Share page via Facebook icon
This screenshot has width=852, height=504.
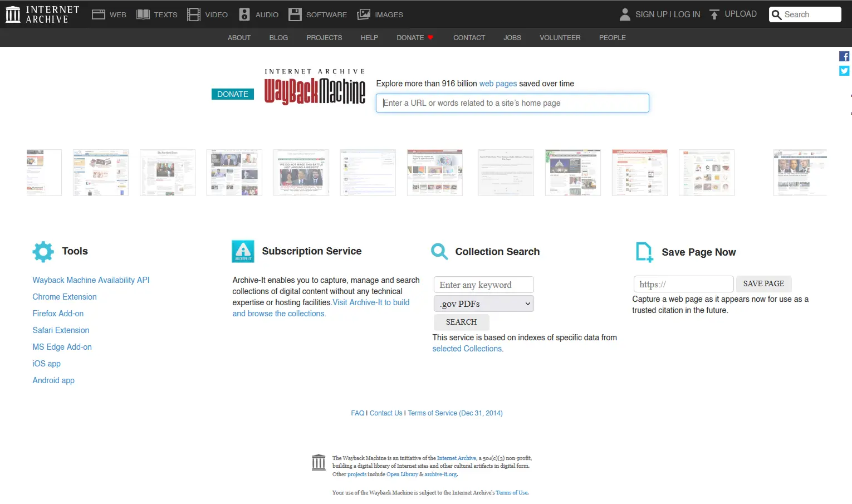(844, 56)
